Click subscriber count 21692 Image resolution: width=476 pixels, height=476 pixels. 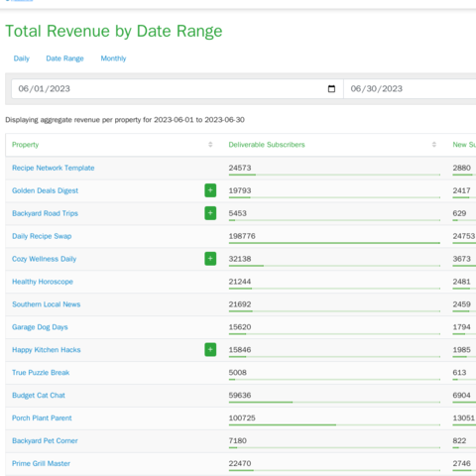[240, 304]
